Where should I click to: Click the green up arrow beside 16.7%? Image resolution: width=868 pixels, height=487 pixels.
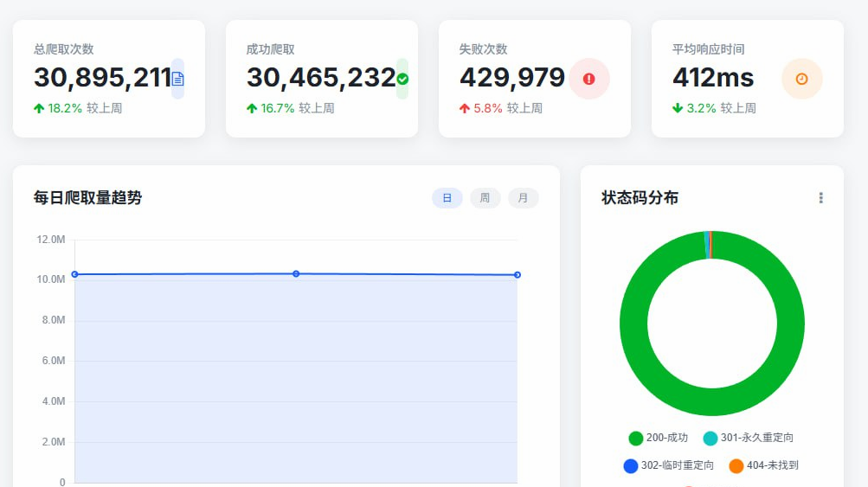[x=252, y=108]
